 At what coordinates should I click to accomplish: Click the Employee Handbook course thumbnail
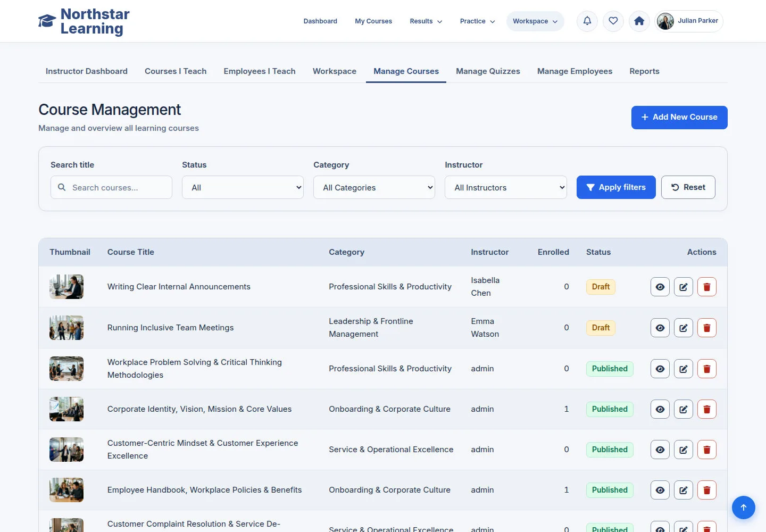(x=66, y=490)
